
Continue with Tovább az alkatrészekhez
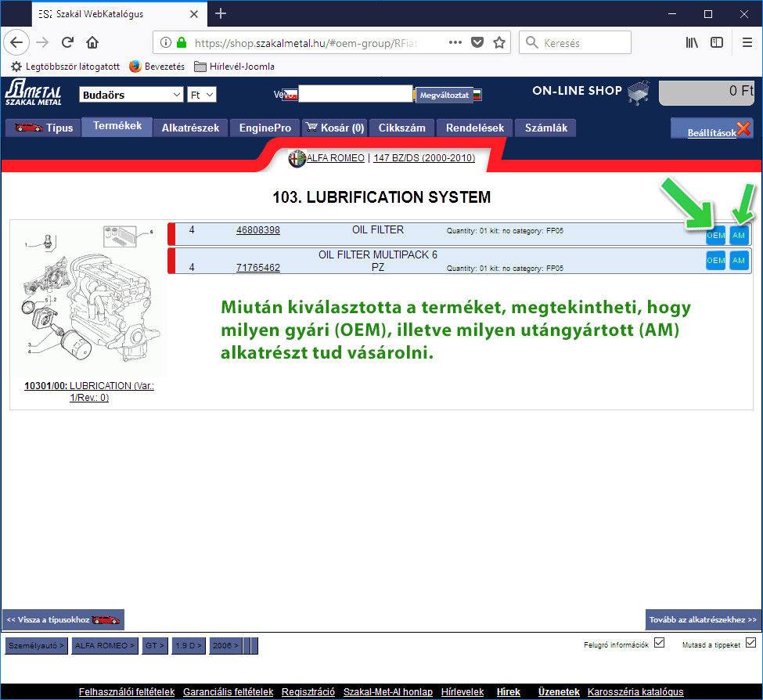point(704,619)
